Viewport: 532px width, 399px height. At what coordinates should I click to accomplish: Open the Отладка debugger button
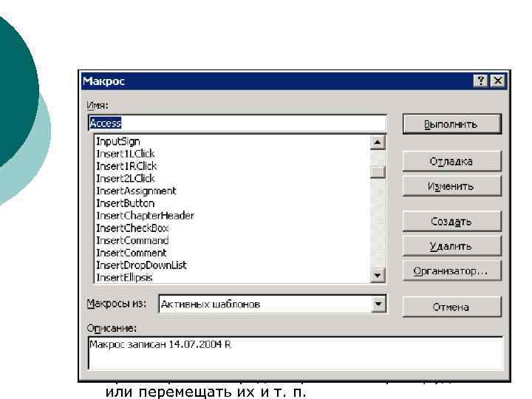coord(451,161)
